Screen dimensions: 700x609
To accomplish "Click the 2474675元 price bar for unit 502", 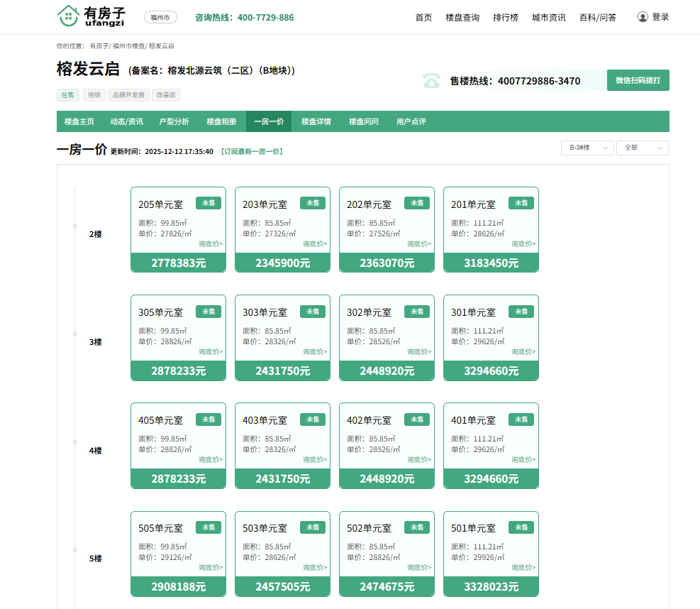I will pyautogui.click(x=387, y=586).
